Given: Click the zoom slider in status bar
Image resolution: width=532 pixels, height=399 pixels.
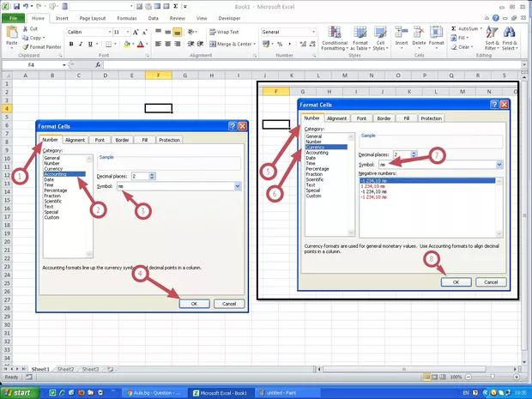Looking at the screenshot, I should pos(493,377).
